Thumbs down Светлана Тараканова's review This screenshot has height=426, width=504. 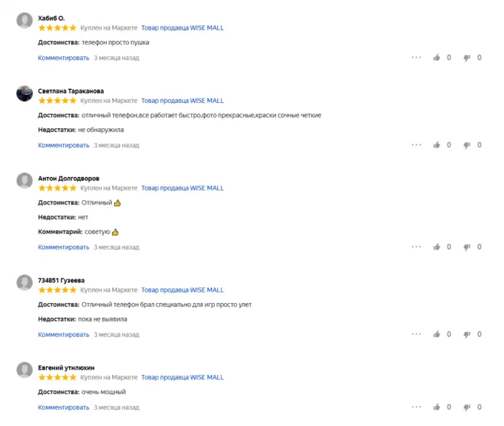coord(467,145)
